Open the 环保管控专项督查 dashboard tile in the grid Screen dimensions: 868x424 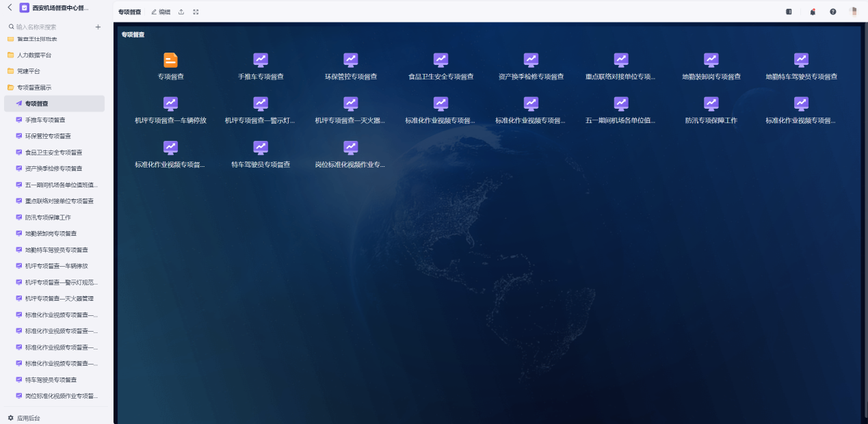[x=351, y=66]
